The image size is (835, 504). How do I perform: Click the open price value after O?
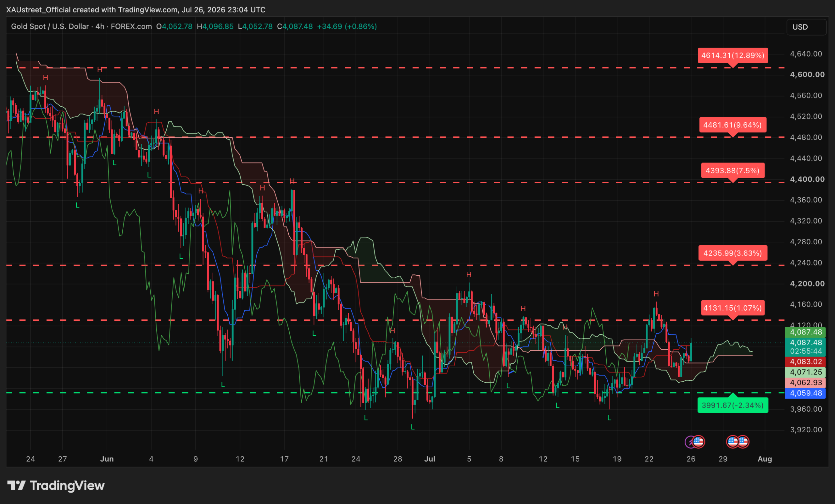pyautogui.click(x=177, y=26)
